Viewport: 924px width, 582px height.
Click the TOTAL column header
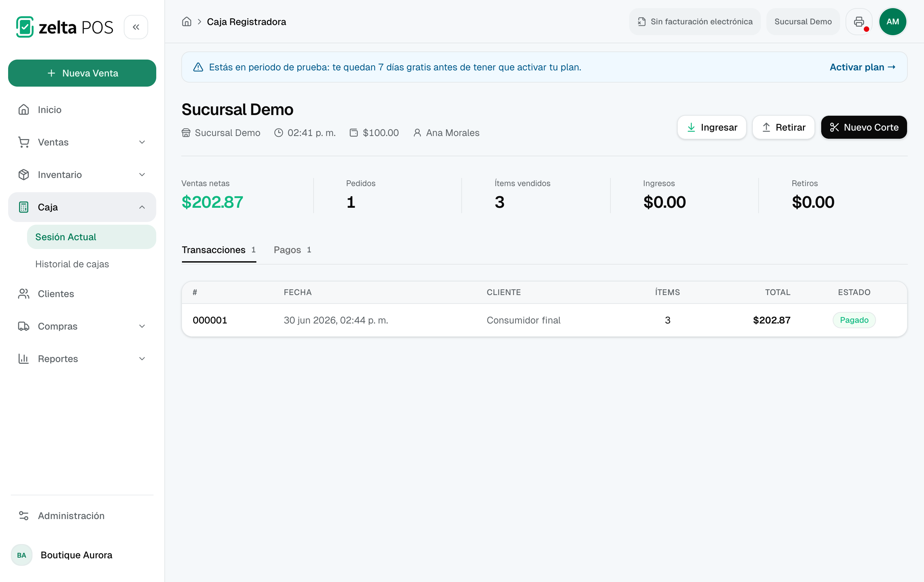[778, 292]
